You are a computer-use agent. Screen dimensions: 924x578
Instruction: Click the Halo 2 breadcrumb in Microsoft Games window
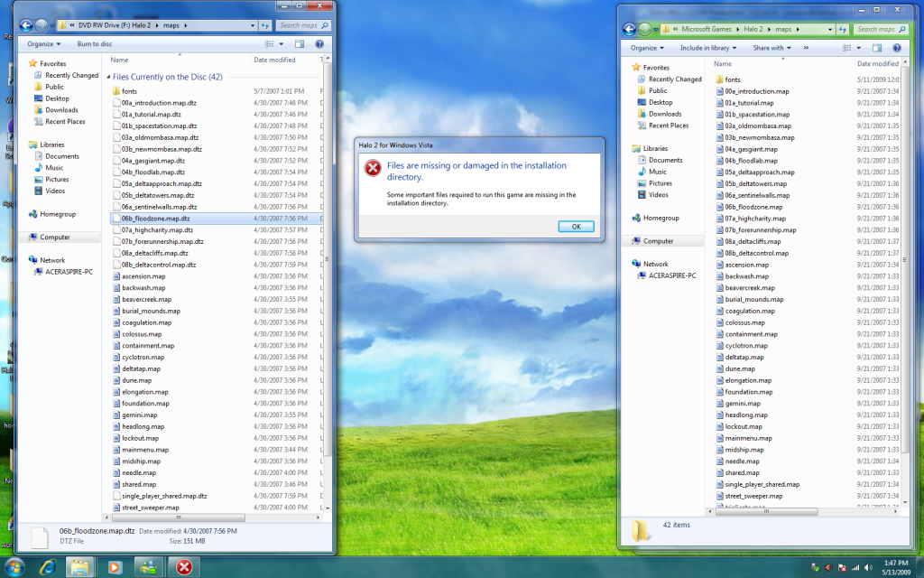753,29
